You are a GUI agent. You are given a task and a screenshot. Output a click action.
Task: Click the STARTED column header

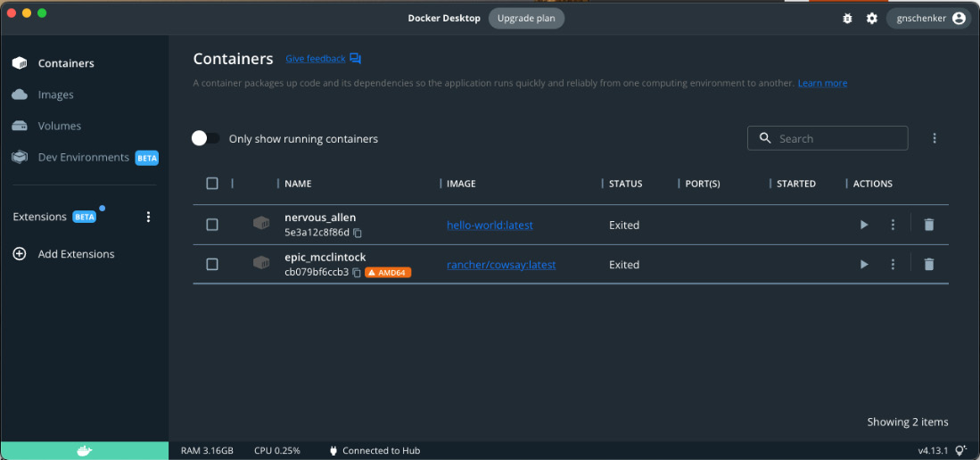point(795,184)
